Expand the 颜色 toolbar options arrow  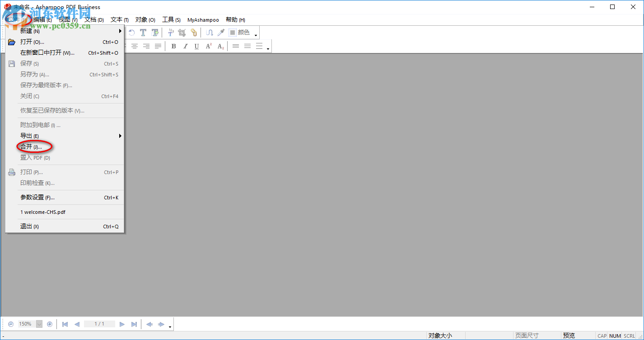[256, 35]
